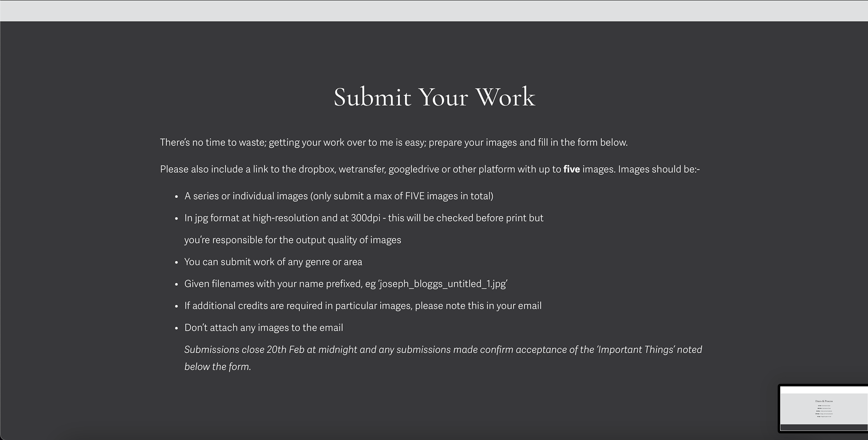Click the italic 'Submissions close 20th Feb' line
Screen dimensions: 868x440
443,350
